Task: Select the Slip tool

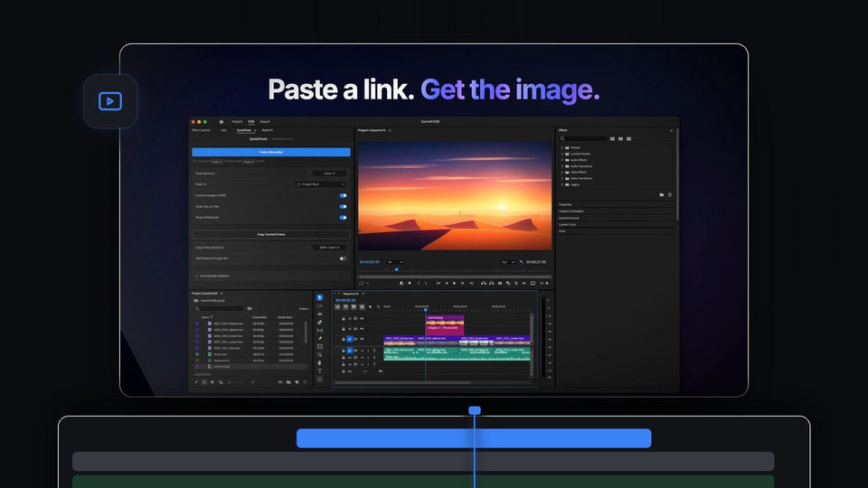Action: click(x=319, y=331)
